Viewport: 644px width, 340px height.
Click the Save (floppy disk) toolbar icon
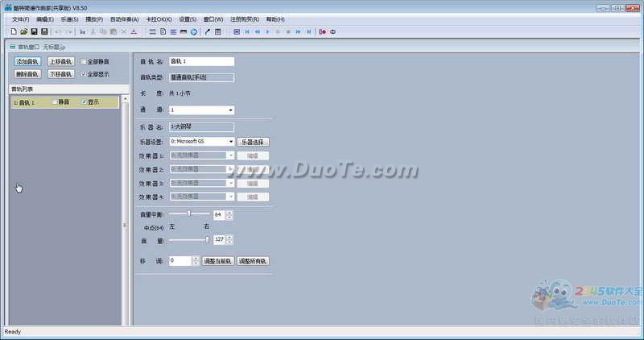coord(34,31)
